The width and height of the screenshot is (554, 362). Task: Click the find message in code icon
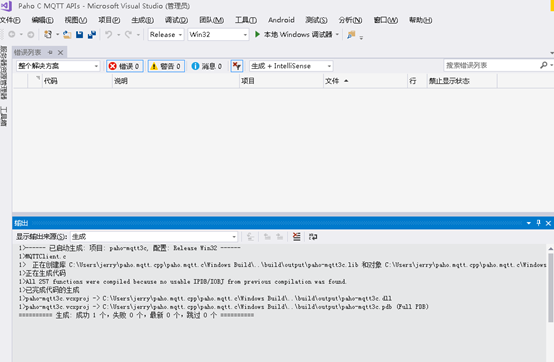pyautogui.click(x=251, y=237)
